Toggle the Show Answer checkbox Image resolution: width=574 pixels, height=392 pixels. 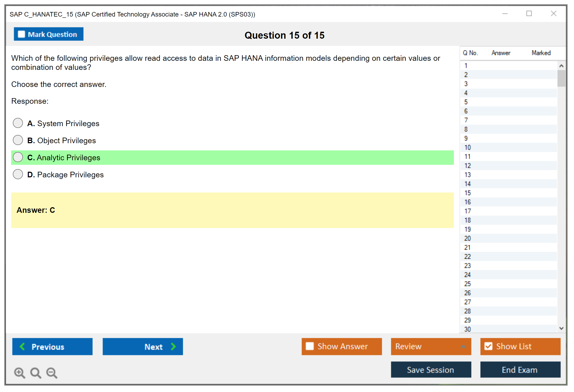coord(310,346)
